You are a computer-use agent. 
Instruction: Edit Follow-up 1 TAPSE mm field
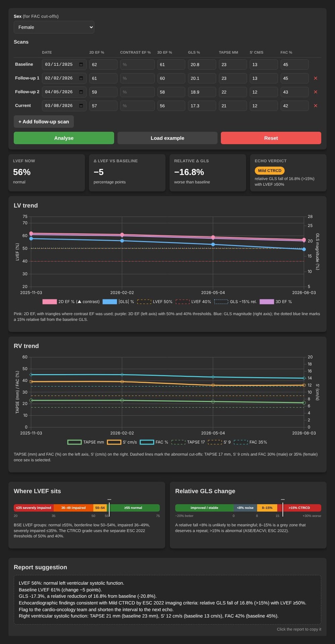pos(233,78)
